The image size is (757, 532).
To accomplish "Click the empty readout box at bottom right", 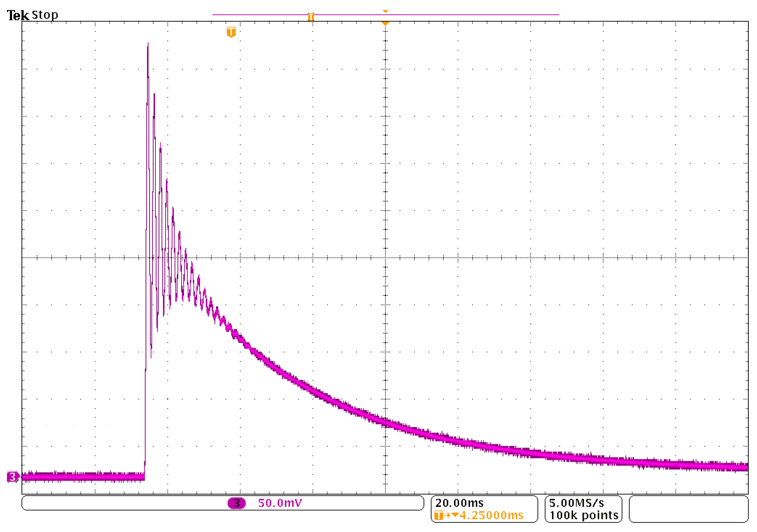I will (689, 509).
